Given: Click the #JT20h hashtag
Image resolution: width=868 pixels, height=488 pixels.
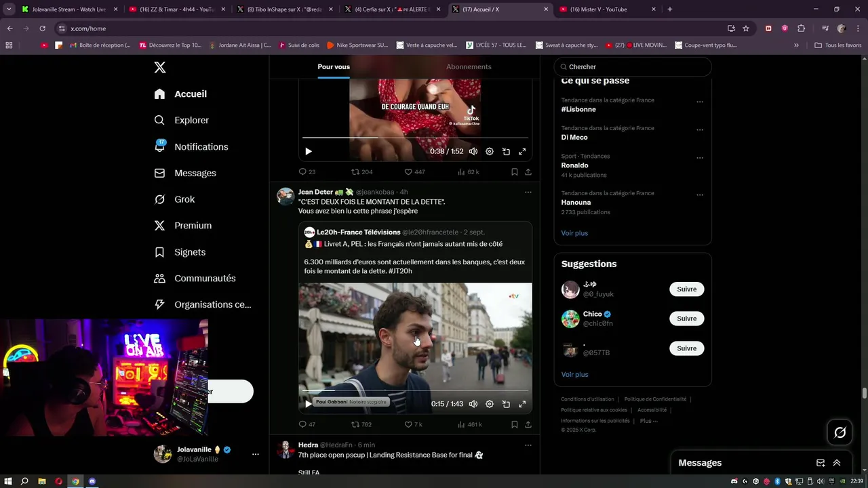Looking at the screenshot, I should coord(400,271).
